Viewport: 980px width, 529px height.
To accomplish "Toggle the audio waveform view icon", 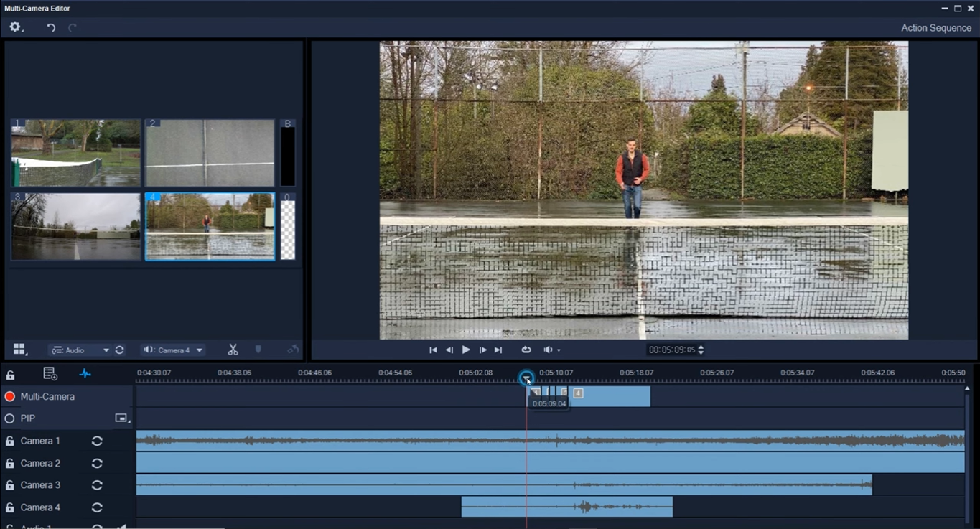I will point(85,373).
